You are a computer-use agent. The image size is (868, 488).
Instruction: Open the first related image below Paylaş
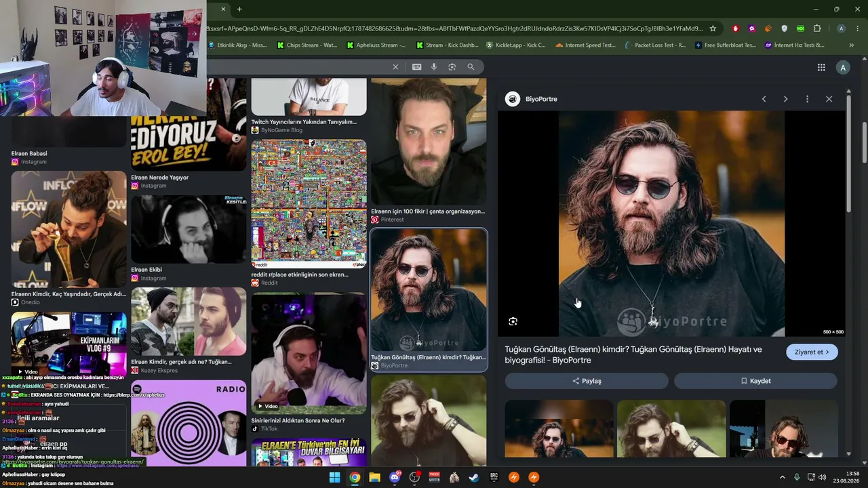tap(559, 428)
